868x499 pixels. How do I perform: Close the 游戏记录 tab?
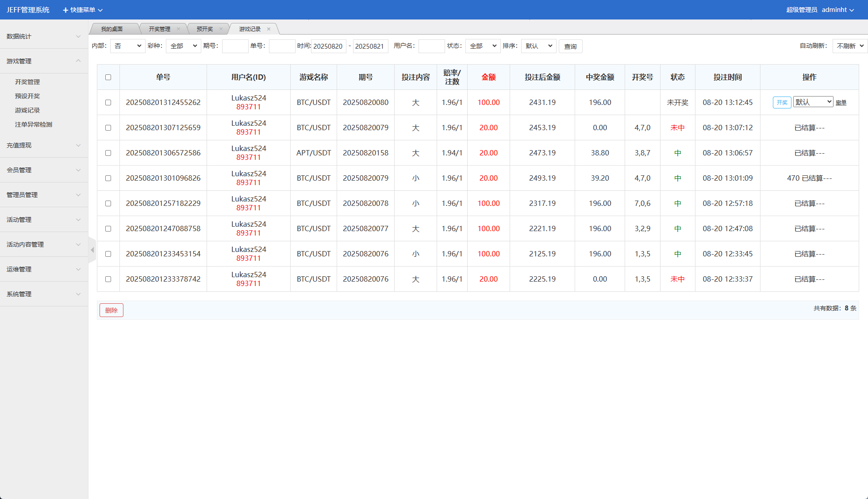tap(269, 29)
